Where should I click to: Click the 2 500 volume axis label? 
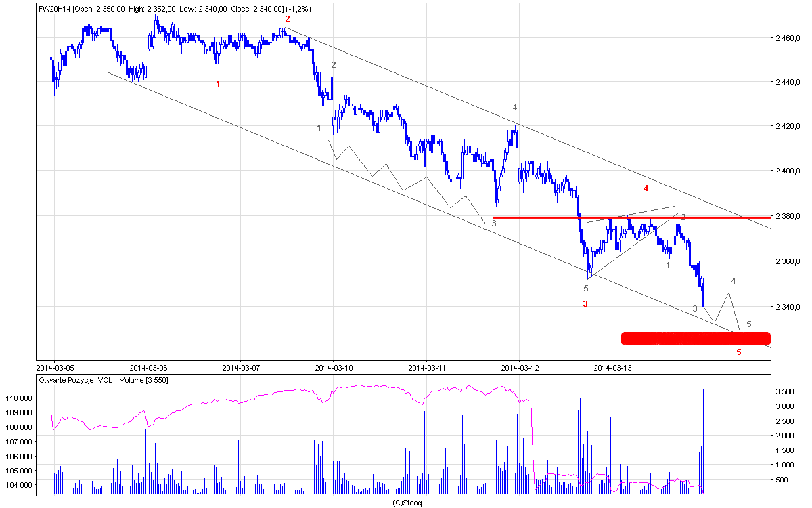click(x=785, y=421)
